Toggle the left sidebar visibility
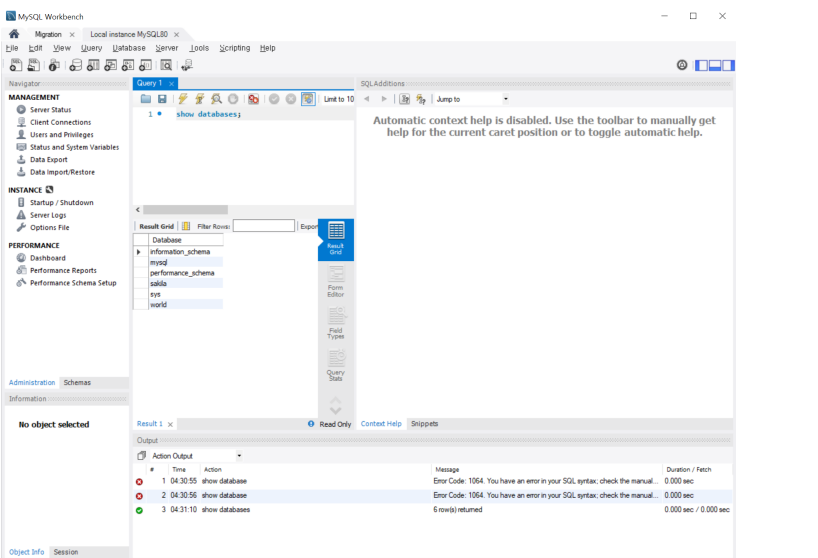The height and width of the screenshot is (558, 818). pyautogui.click(x=702, y=65)
